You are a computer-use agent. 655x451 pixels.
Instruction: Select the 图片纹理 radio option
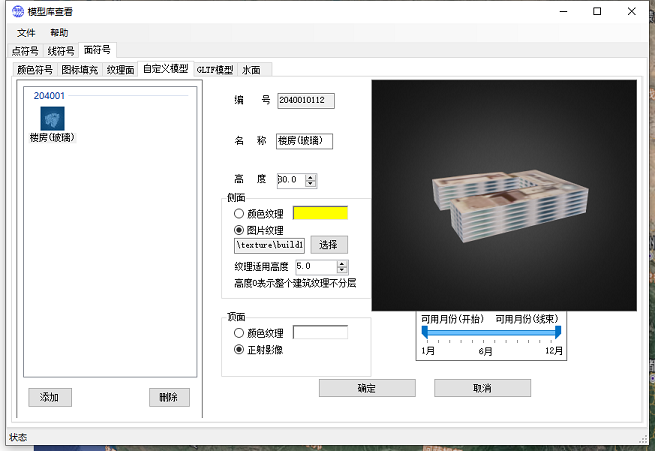[238, 229]
